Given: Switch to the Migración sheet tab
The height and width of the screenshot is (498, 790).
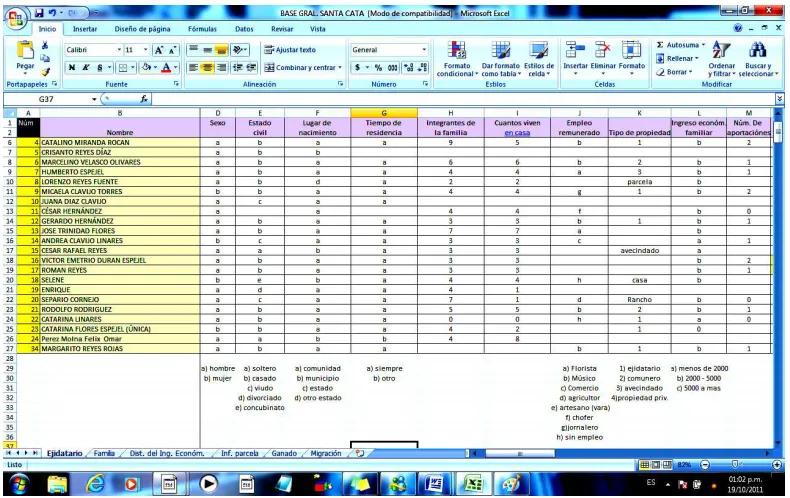Looking at the screenshot, I should coord(325,453).
